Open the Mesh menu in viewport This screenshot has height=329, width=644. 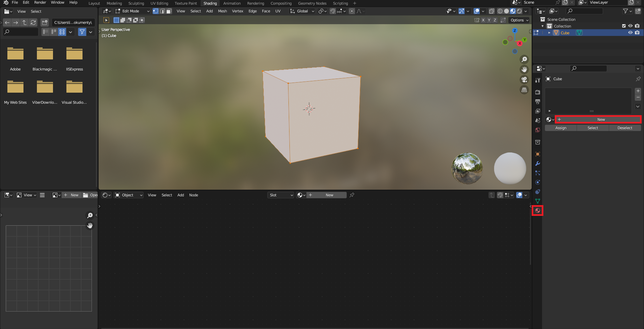click(x=222, y=11)
